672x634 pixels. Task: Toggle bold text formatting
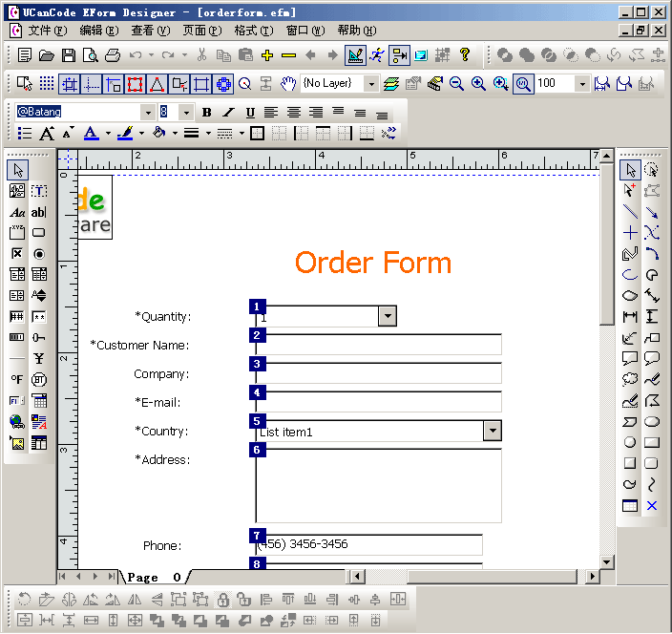pos(207,113)
